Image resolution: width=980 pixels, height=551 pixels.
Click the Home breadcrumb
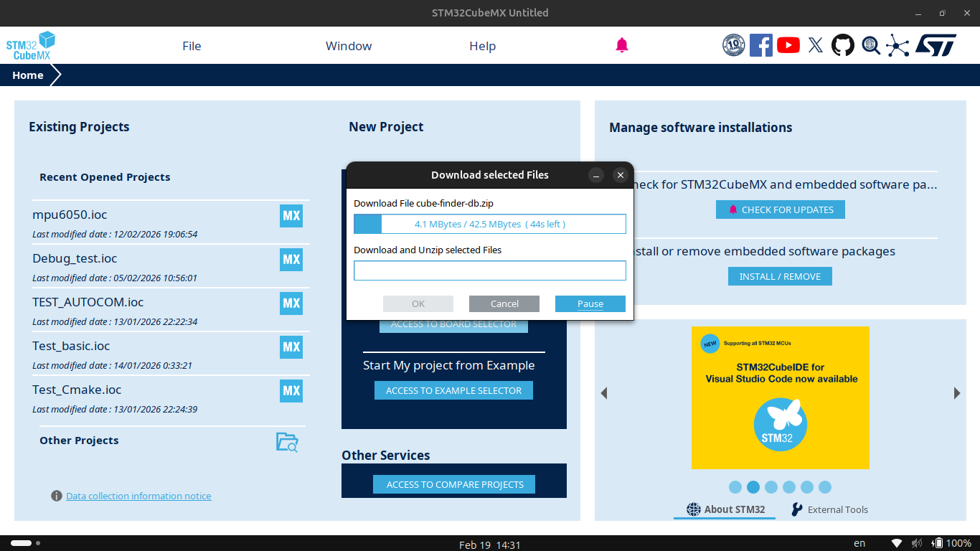point(28,75)
